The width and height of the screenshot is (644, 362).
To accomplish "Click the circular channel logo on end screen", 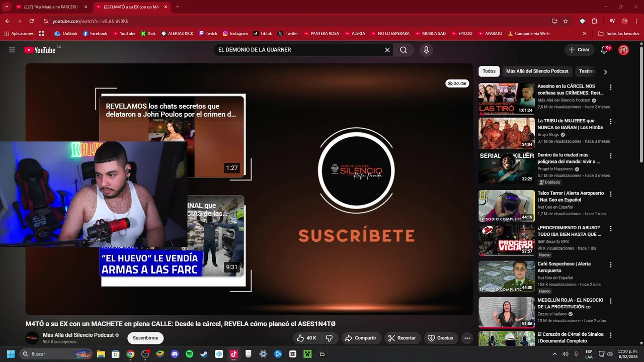I will [x=356, y=171].
